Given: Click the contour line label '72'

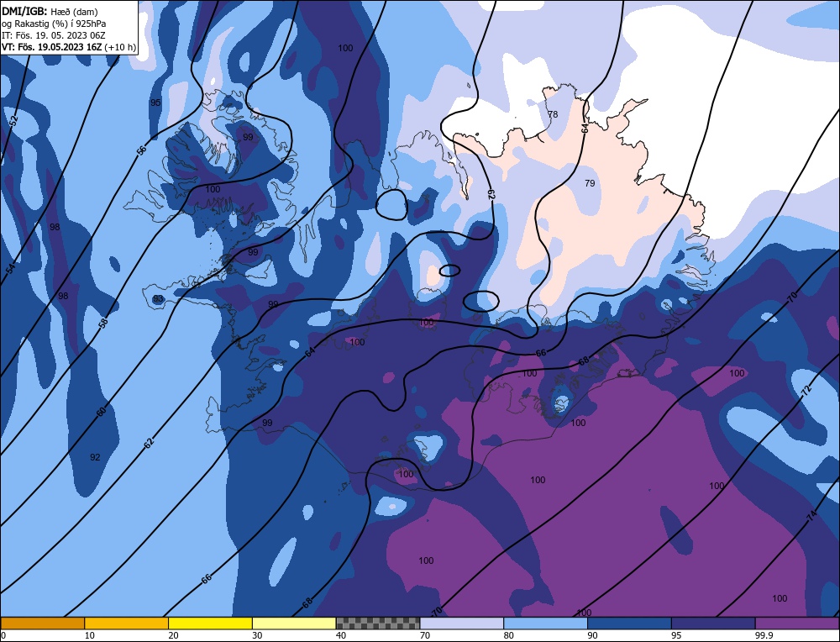Looking at the screenshot, I should point(806,390).
